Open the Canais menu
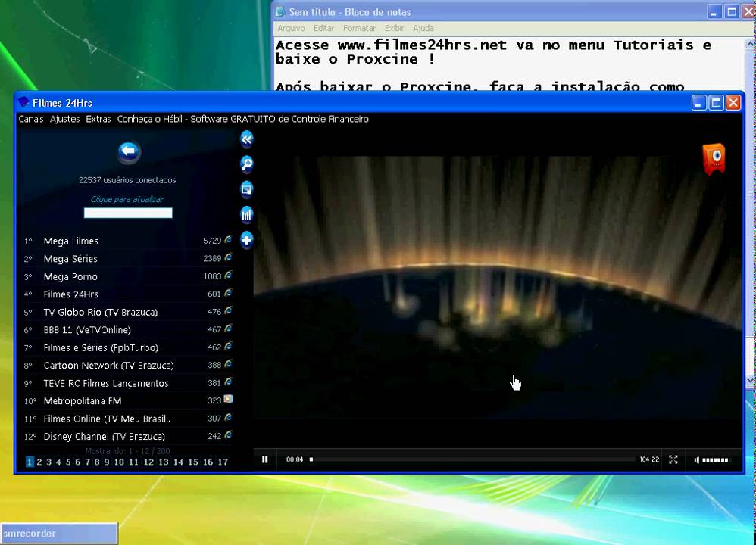 click(x=31, y=119)
